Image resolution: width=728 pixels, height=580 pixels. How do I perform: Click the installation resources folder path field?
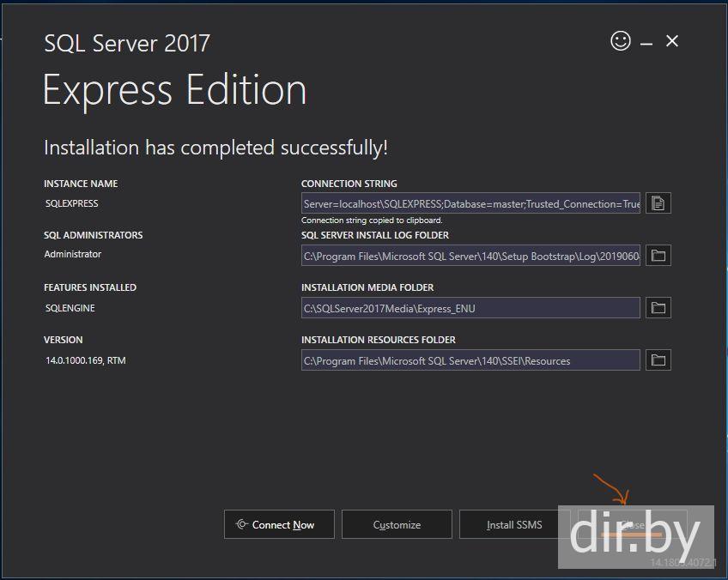pos(470,361)
